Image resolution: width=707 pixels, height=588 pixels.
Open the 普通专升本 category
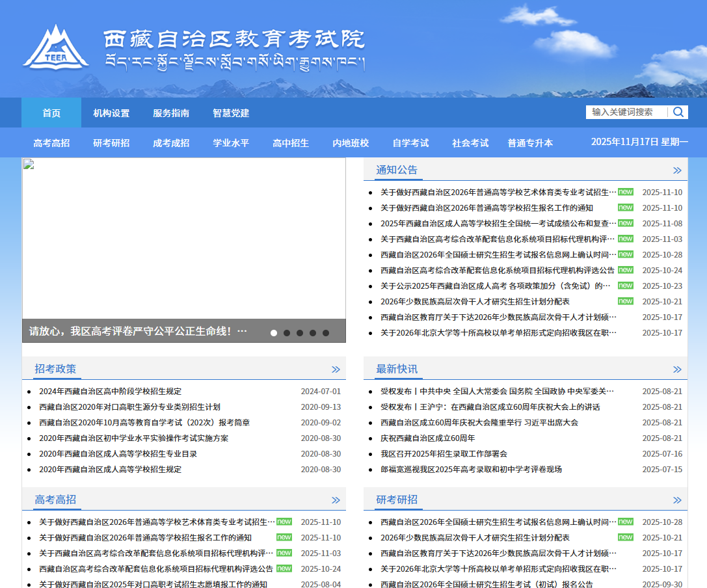pyautogui.click(x=530, y=143)
